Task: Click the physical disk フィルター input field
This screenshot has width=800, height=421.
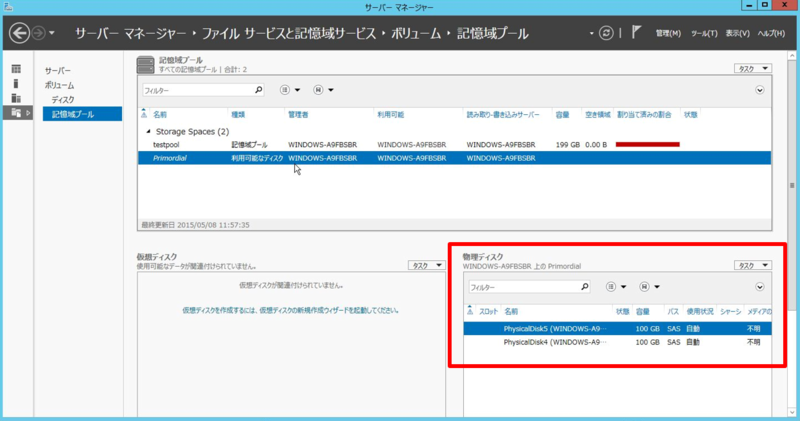Action: (524, 287)
